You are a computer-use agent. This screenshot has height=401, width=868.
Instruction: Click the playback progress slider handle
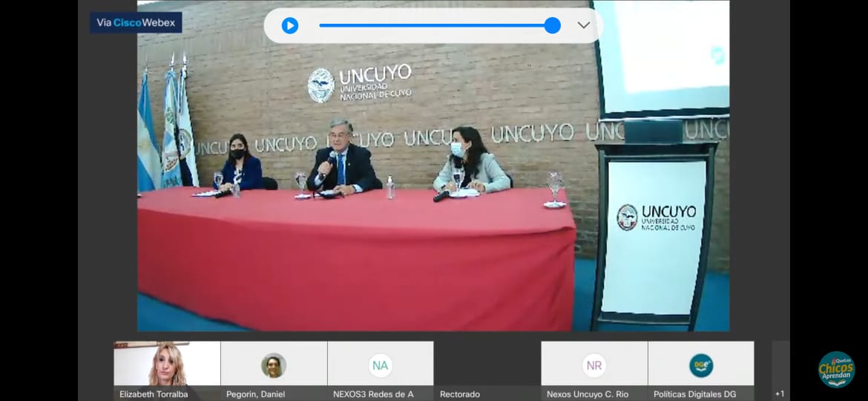click(x=552, y=25)
